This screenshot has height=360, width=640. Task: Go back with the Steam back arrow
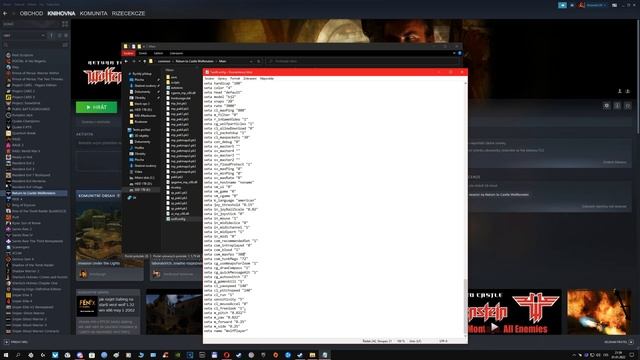click(5, 13)
